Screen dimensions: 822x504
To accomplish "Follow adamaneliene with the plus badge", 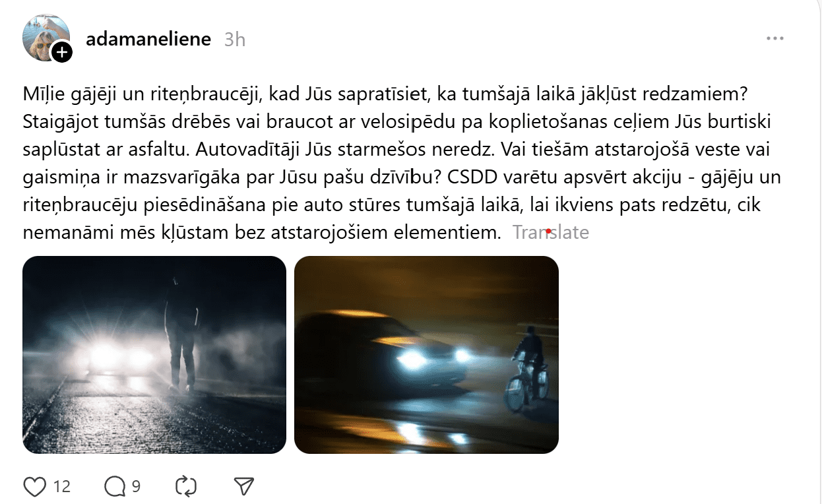I will pyautogui.click(x=62, y=52).
